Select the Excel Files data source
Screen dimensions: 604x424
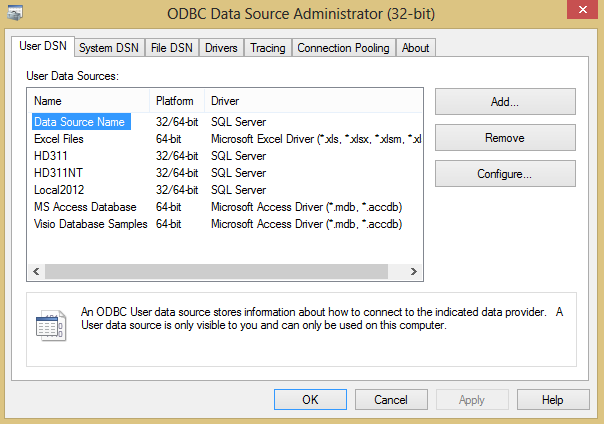[60, 139]
